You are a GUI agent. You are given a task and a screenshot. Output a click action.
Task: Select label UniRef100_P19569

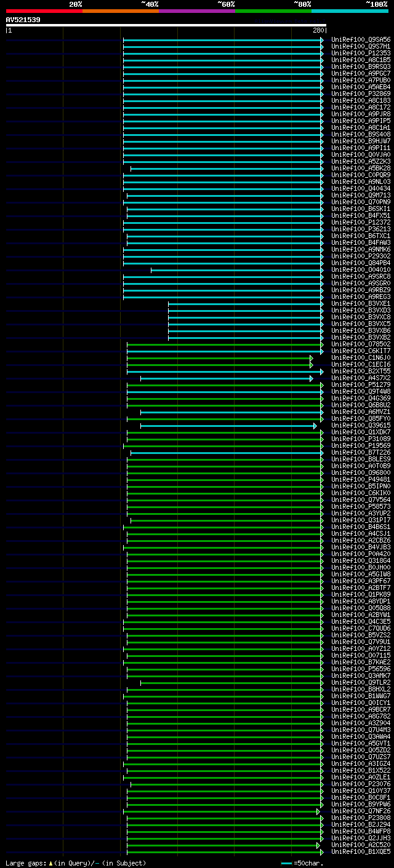pyautogui.click(x=361, y=445)
